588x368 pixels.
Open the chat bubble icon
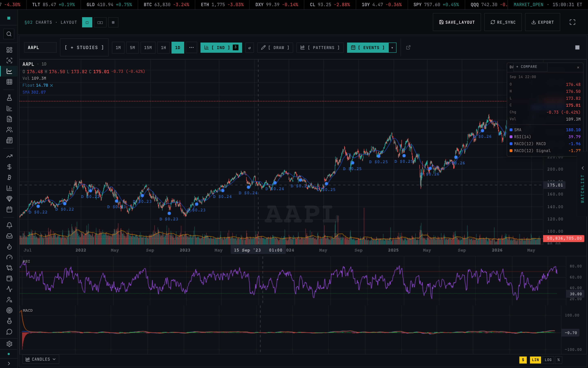pos(9,332)
